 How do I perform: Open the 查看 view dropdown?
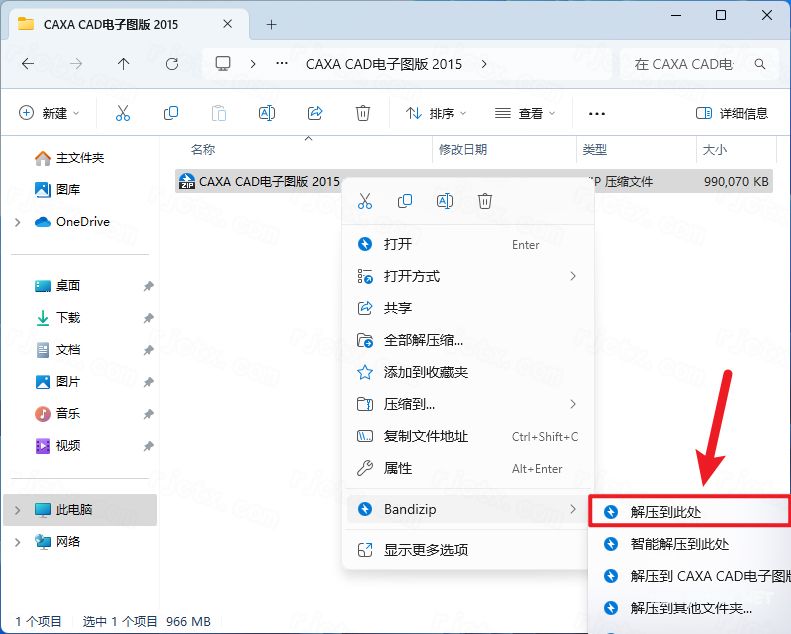click(x=525, y=113)
